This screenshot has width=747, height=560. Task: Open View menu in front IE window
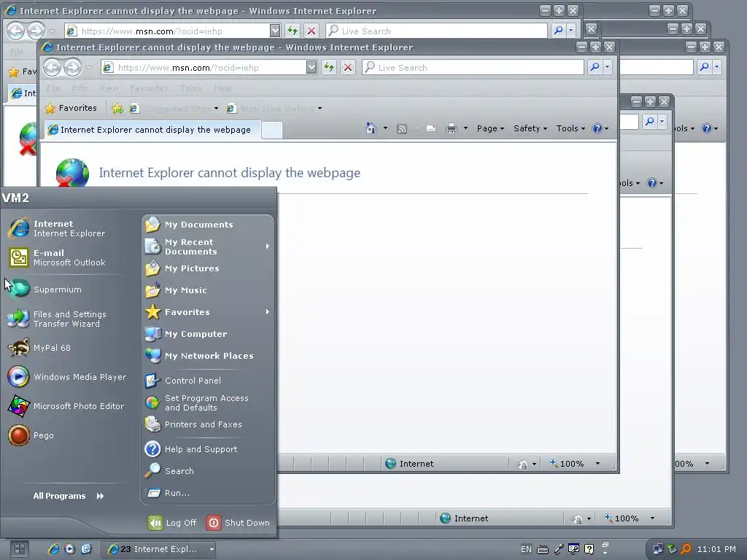(109, 88)
